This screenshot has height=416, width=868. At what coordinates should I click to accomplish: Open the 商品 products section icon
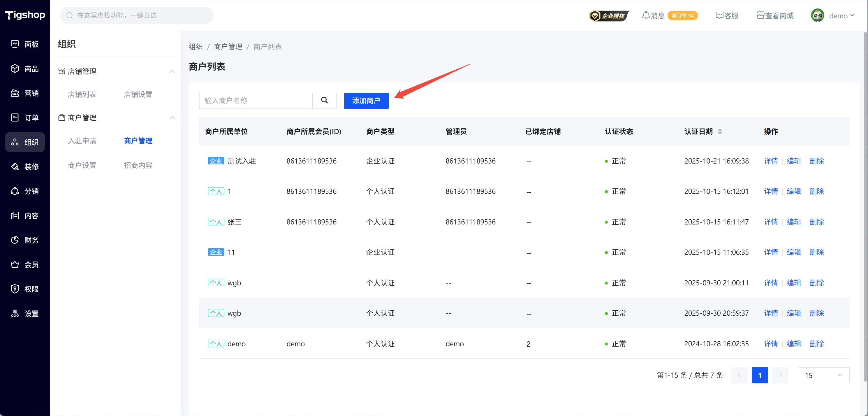[15, 69]
